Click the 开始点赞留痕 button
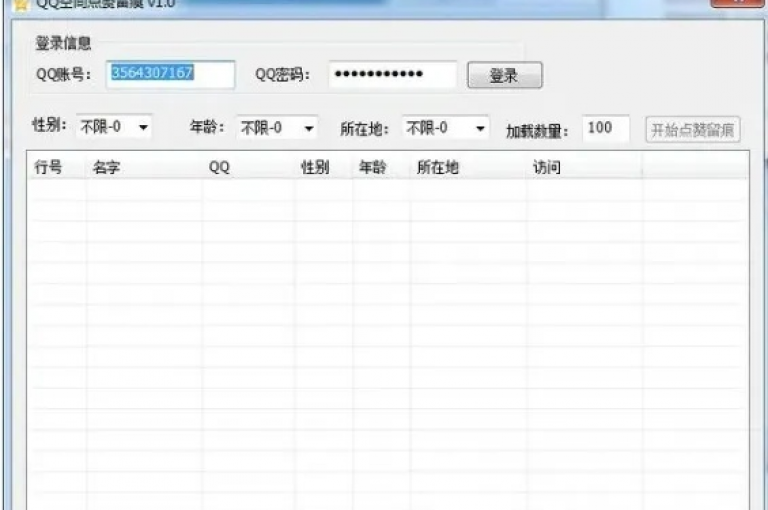This screenshot has height=510, width=768. 693,130
